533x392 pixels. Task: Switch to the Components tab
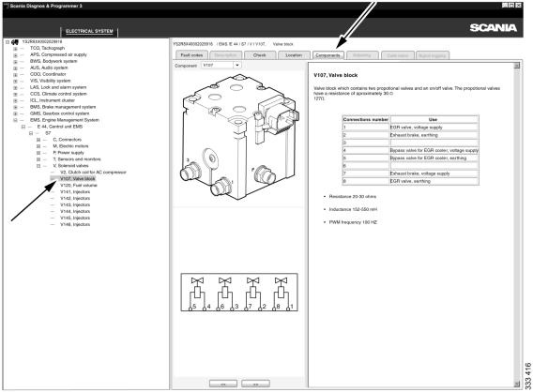pos(328,55)
